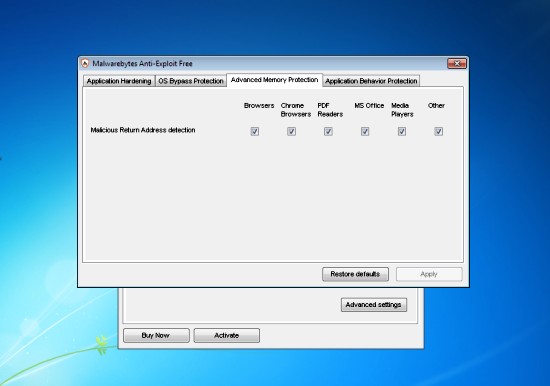Open Application Behavior Protection tab
The image size is (550, 386).
[x=371, y=81]
